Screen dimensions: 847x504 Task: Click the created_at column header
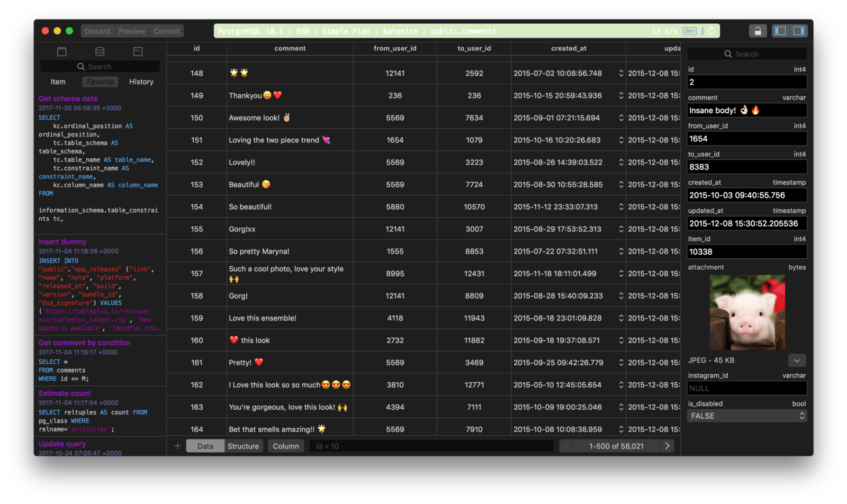[569, 48]
